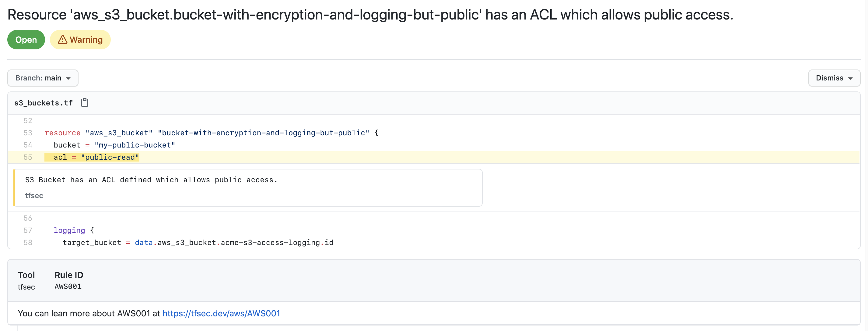Screen dimensions: 868x331
Task: Click line number 53 in the gutter
Action: pos(28,133)
